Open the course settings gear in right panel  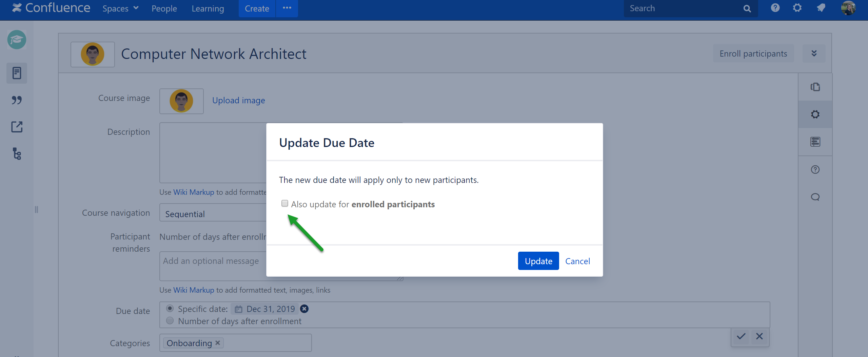coord(815,114)
